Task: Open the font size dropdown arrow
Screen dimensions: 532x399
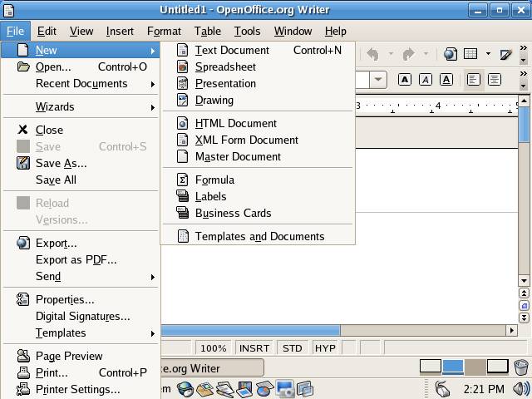Action: click(x=378, y=80)
